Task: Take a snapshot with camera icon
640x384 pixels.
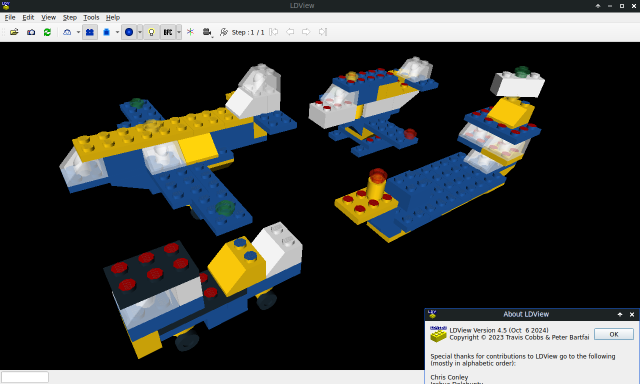Action: pyautogui.click(x=31, y=32)
